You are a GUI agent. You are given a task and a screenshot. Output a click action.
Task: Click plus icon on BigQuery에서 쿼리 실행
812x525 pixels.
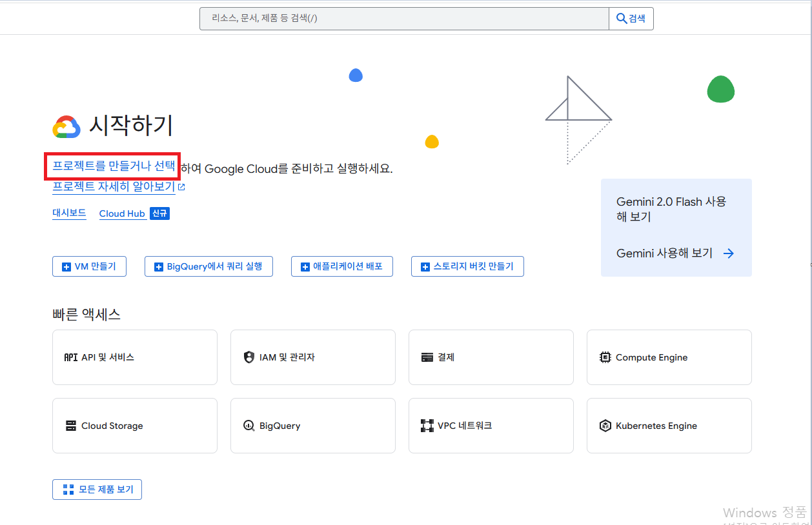point(158,267)
